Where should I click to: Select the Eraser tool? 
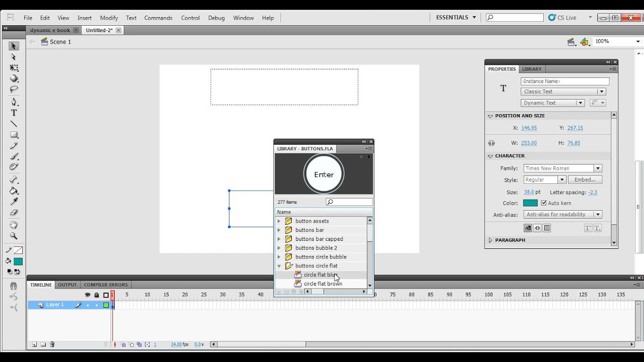coord(14,213)
